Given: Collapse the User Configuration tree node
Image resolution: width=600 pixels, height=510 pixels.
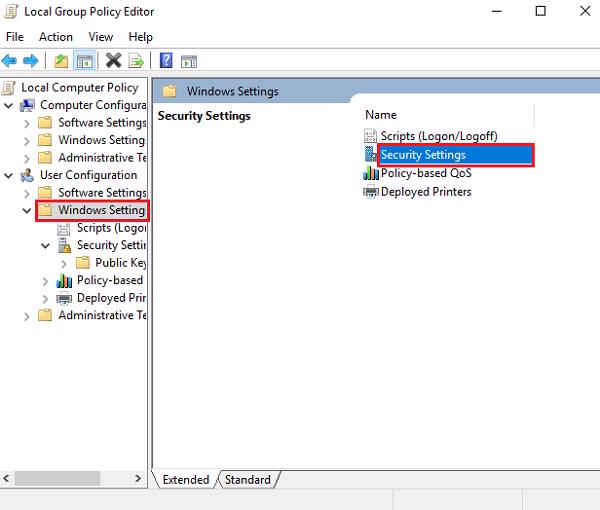Looking at the screenshot, I should [x=9, y=175].
